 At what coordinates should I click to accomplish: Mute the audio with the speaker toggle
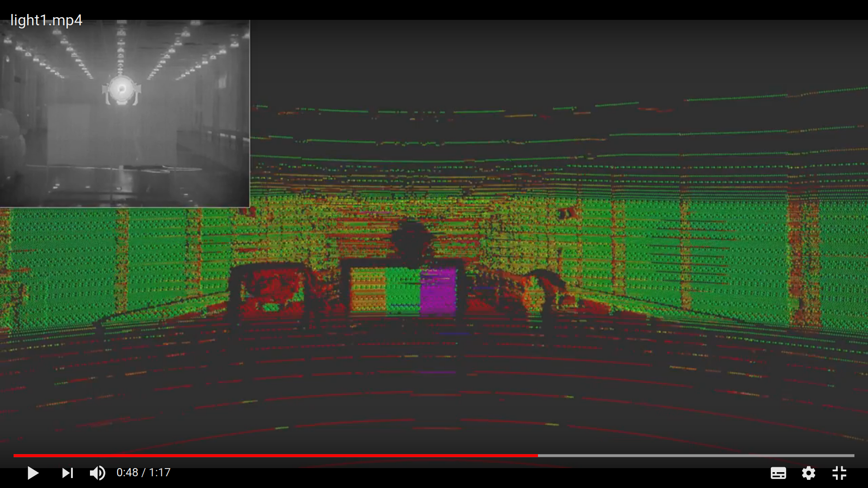point(97,473)
